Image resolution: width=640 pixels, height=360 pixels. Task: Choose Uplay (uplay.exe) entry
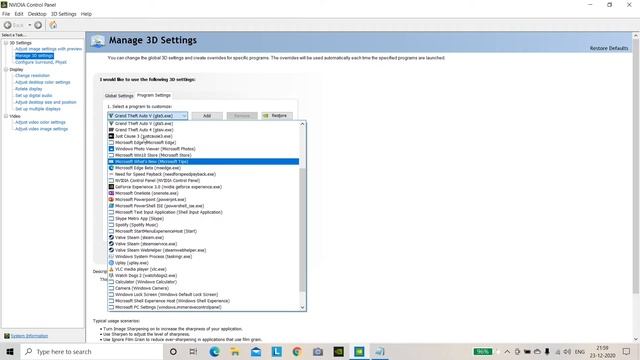coord(203,263)
